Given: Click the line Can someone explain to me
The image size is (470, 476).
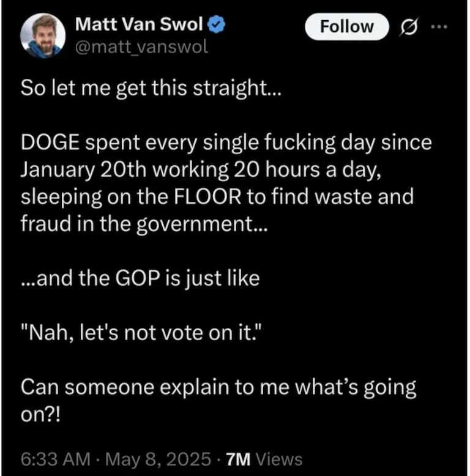Looking at the screenshot, I should 218,388.
